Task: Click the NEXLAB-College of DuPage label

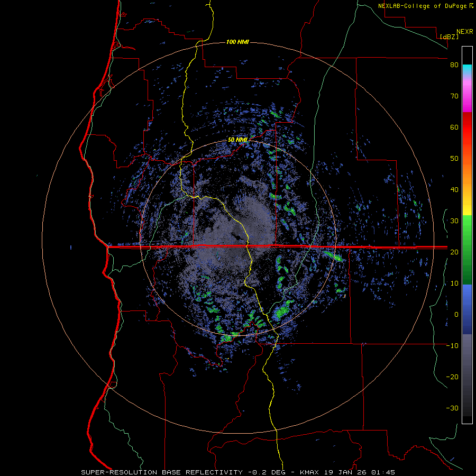Action: tap(423, 6)
